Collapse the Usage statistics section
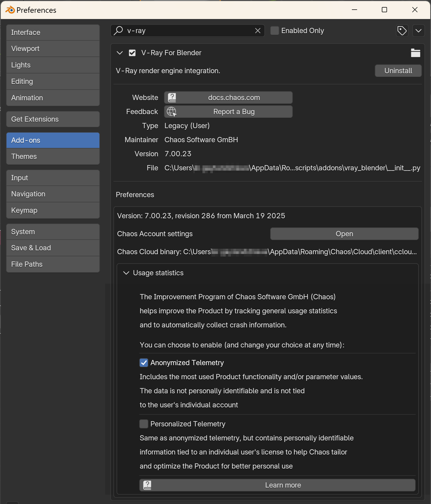The image size is (431, 504). tap(126, 273)
